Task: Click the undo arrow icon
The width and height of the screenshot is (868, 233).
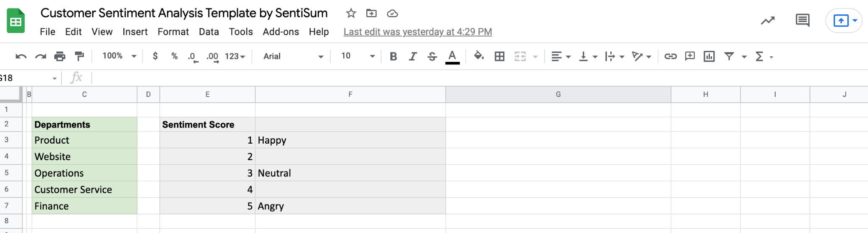Action: pyautogui.click(x=21, y=56)
